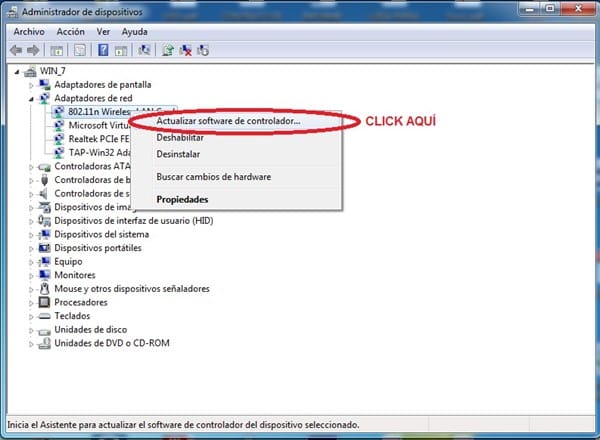Select the Unidades de disco label
Viewport: 600px width, 440px height.
coord(90,329)
